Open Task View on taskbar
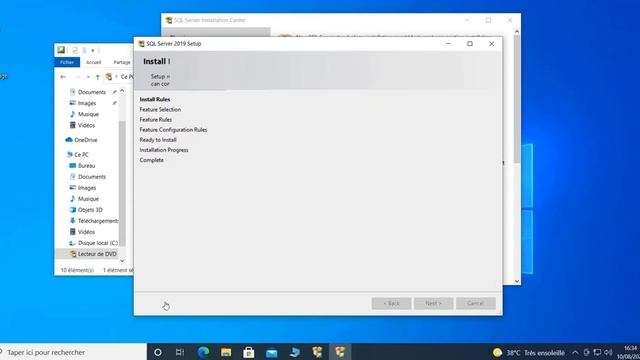The height and width of the screenshot is (360, 640). pos(180,352)
